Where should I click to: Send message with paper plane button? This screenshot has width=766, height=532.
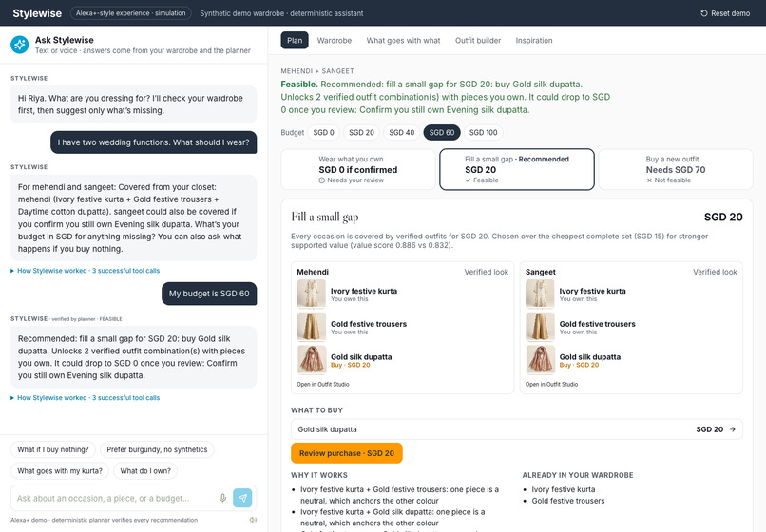click(x=242, y=498)
